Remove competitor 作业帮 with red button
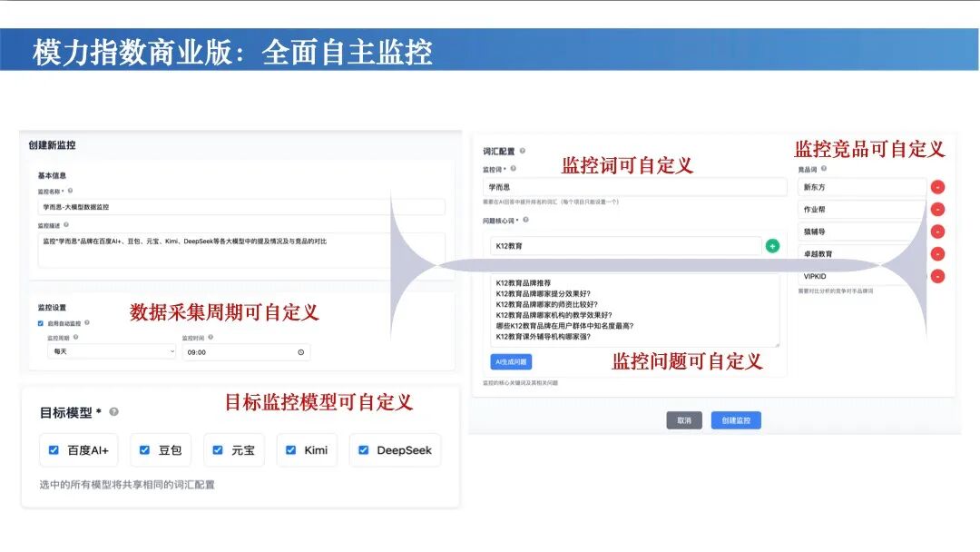 tap(937, 210)
